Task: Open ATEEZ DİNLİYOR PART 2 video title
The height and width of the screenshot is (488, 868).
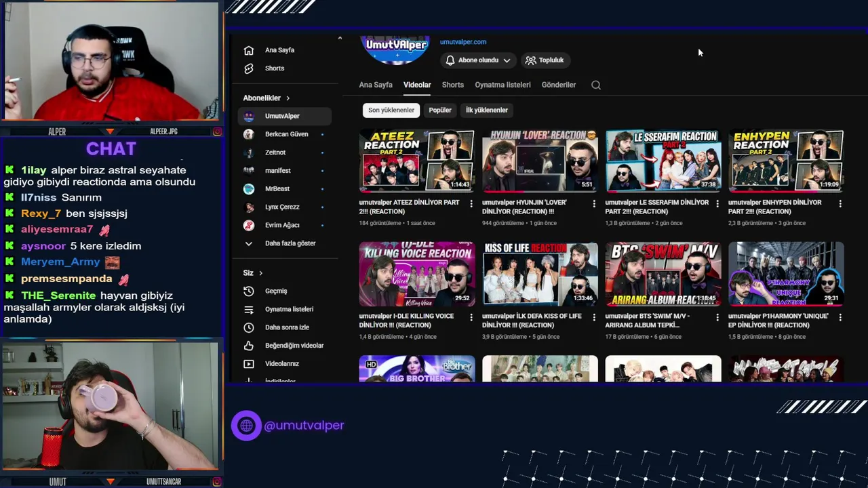Action: pos(410,207)
